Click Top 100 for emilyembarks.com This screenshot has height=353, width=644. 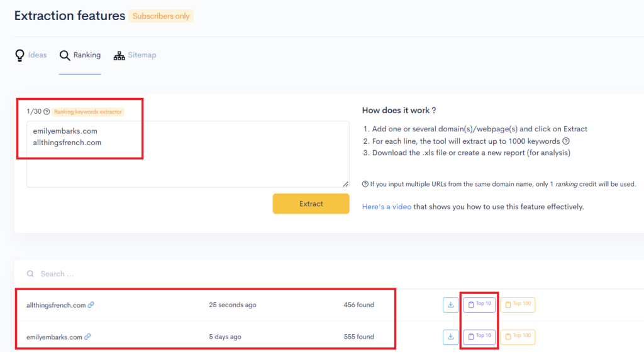pos(518,337)
